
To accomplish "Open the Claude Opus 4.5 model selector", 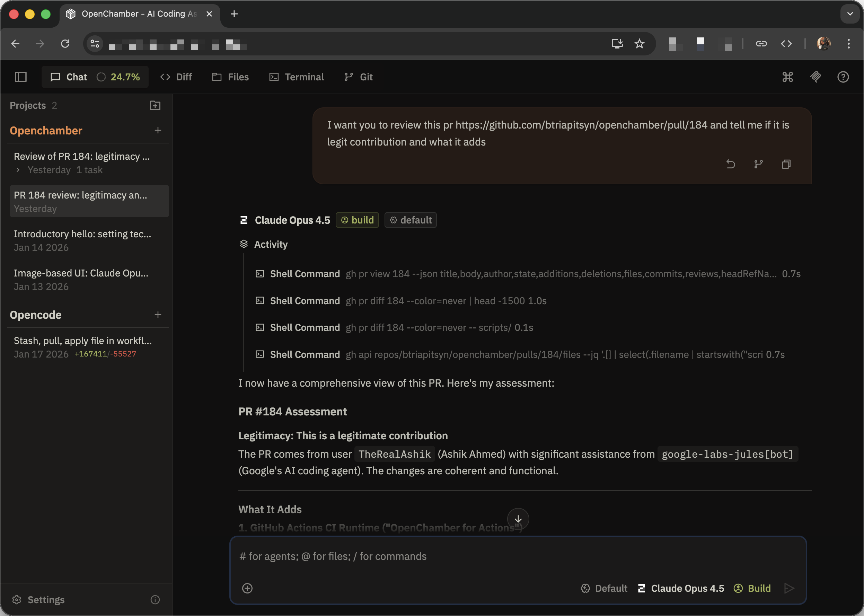I will click(681, 588).
